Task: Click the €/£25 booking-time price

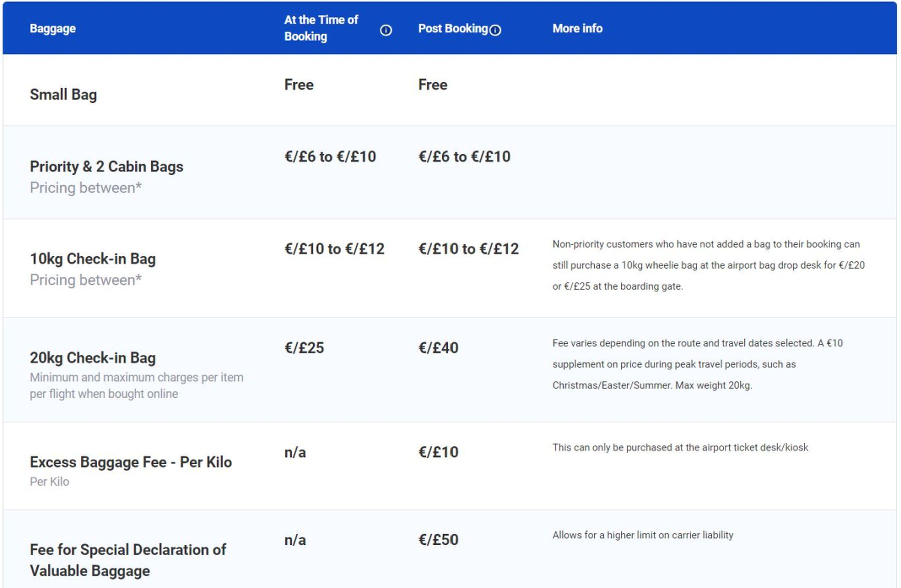Action: coord(304,348)
